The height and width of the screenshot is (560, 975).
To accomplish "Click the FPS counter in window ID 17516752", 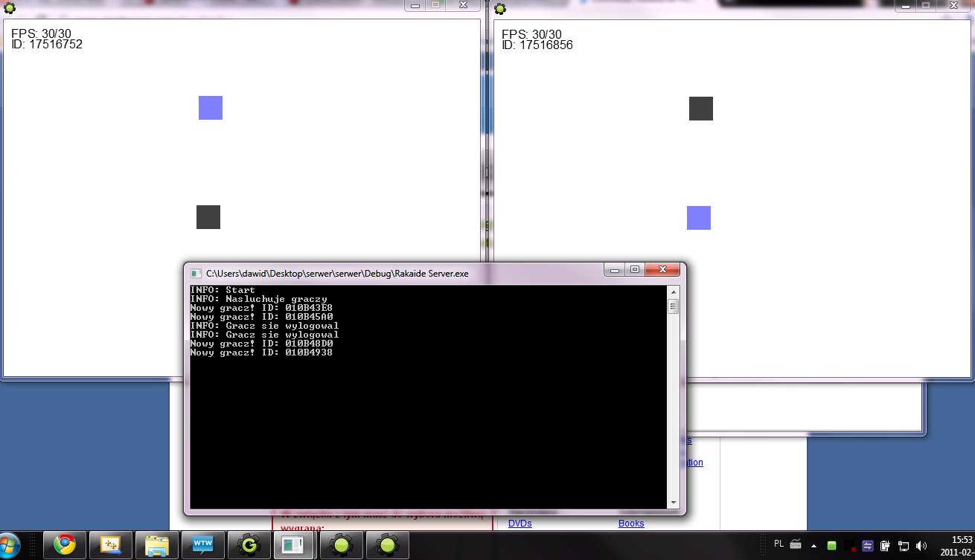I will 42,34.
